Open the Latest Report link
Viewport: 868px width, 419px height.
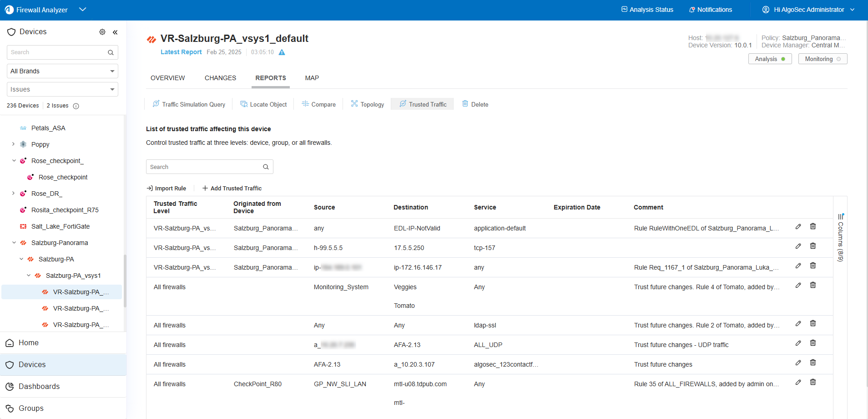click(181, 52)
